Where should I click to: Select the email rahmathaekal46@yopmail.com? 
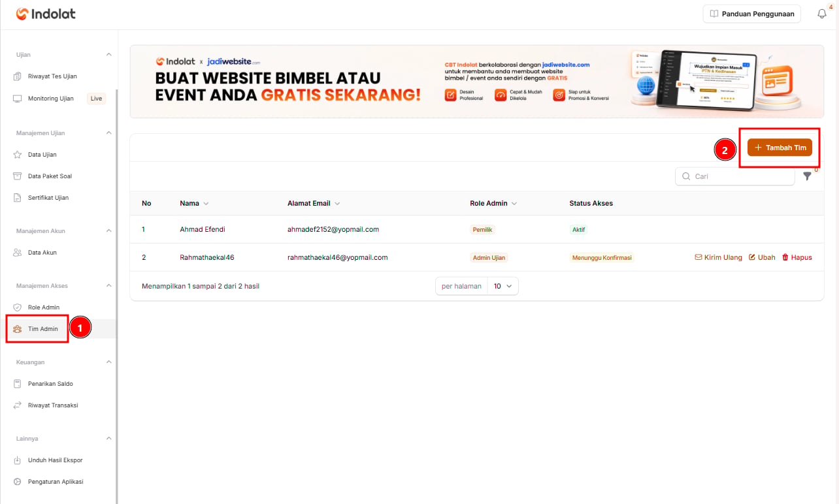(x=338, y=257)
